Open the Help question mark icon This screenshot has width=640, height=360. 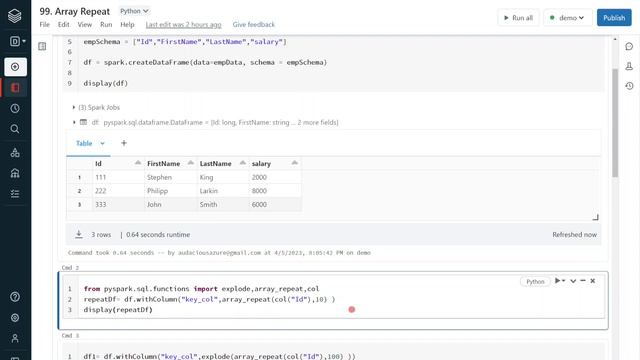tap(15, 297)
